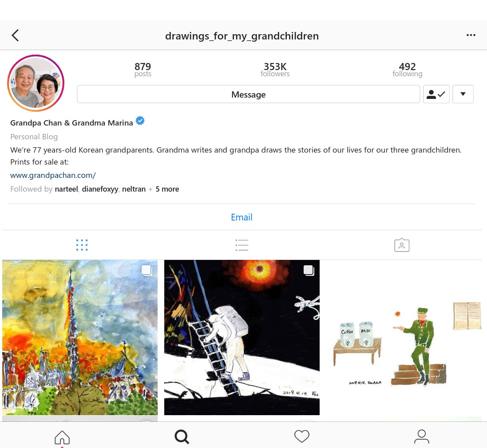Tap the Email contact button
The width and height of the screenshot is (487, 448).
point(242,217)
